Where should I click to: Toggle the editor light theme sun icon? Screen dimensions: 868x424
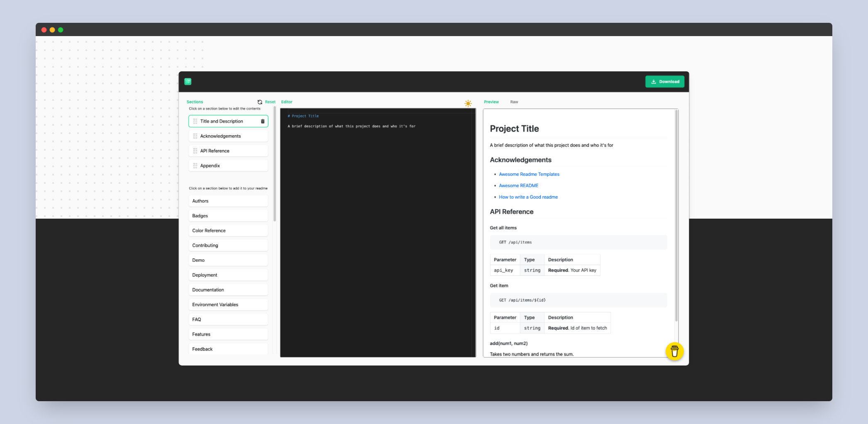coord(468,103)
